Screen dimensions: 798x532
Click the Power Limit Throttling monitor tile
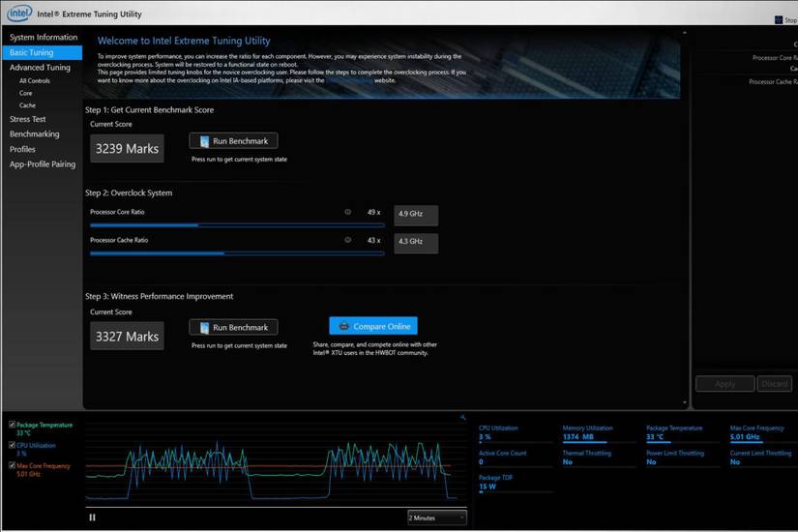(x=683, y=458)
